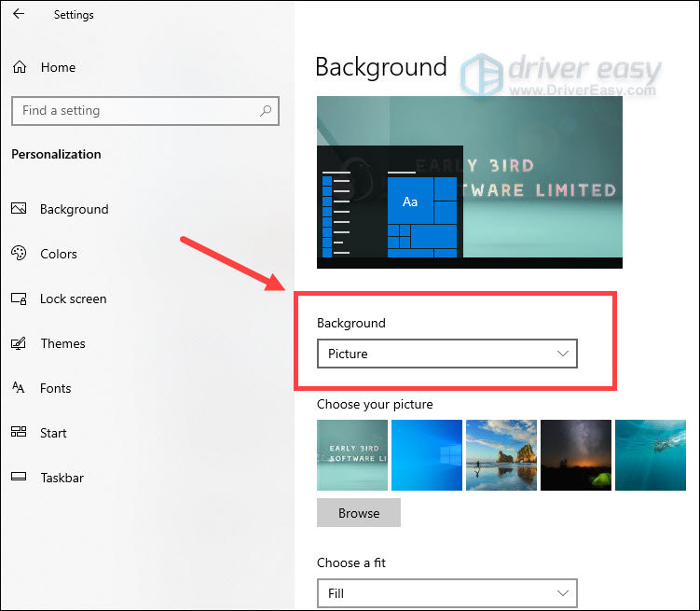Open Lock screen settings
The image size is (700, 611).
click(x=74, y=299)
